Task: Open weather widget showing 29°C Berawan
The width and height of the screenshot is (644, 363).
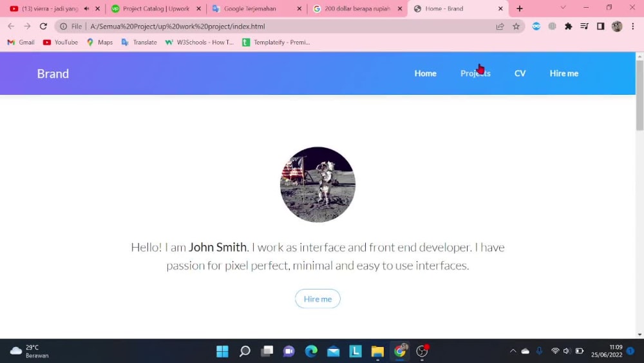Action: 29,351
